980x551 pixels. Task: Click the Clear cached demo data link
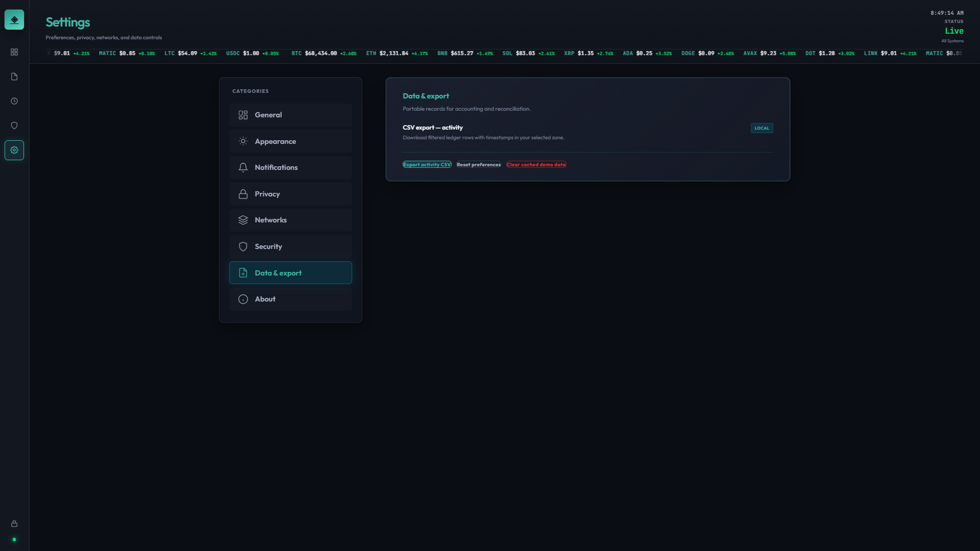click(x=536, y=164)
